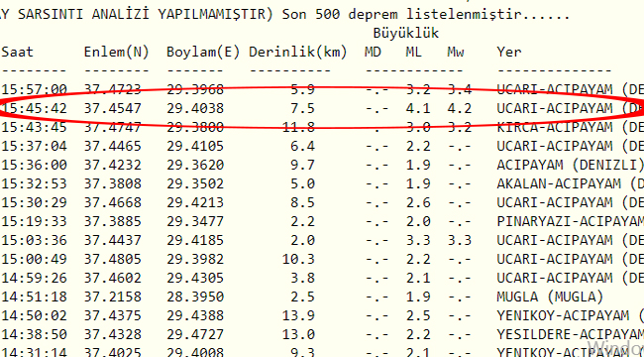Click the time 15:45:42

pyautogui.click(x=34, y=108)
